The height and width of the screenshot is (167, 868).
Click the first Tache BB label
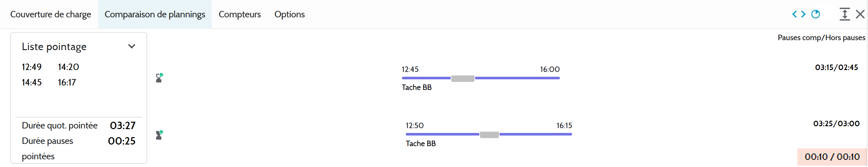[x=416, y=88]
